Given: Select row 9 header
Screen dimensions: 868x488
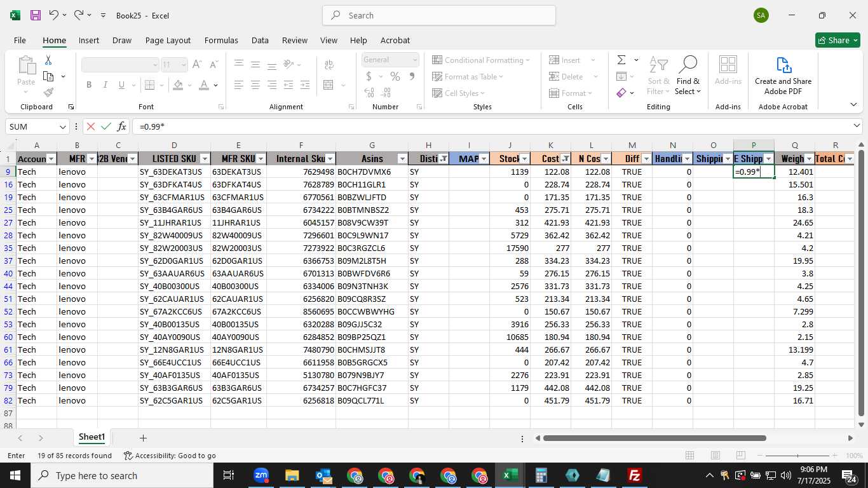Looking at the screenshot, I should 8,172.
